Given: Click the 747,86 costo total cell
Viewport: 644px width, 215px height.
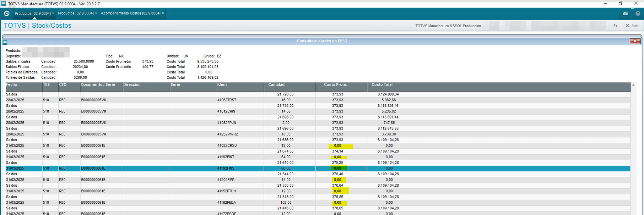Looking at the screenshot, I should pos(389,123).
